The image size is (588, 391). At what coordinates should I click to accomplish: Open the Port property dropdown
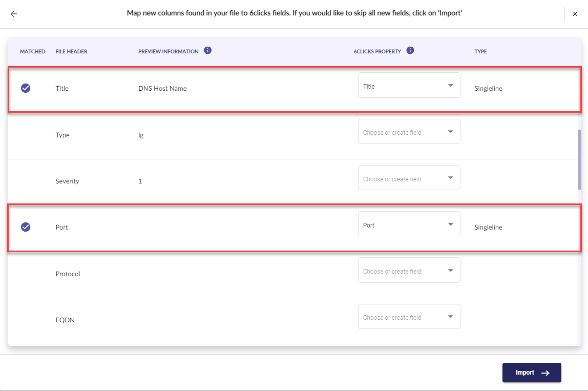coord(409,224)
